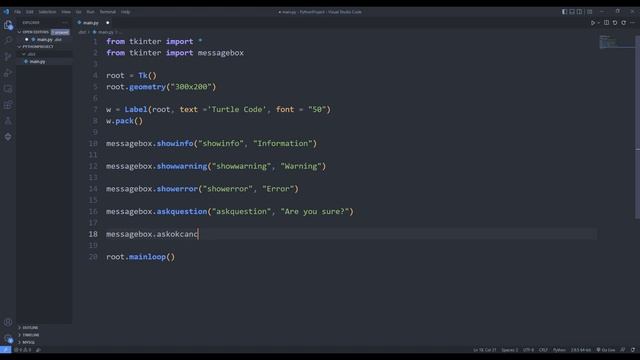Open the Run menu
Viewport: 640px width, 360px height.
click(x=90, y=12)
